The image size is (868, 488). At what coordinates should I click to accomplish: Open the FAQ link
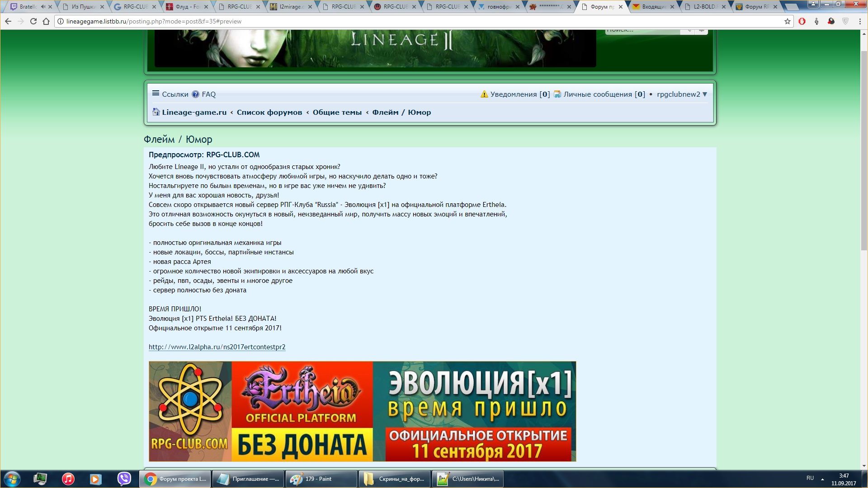tap(208, 94)
